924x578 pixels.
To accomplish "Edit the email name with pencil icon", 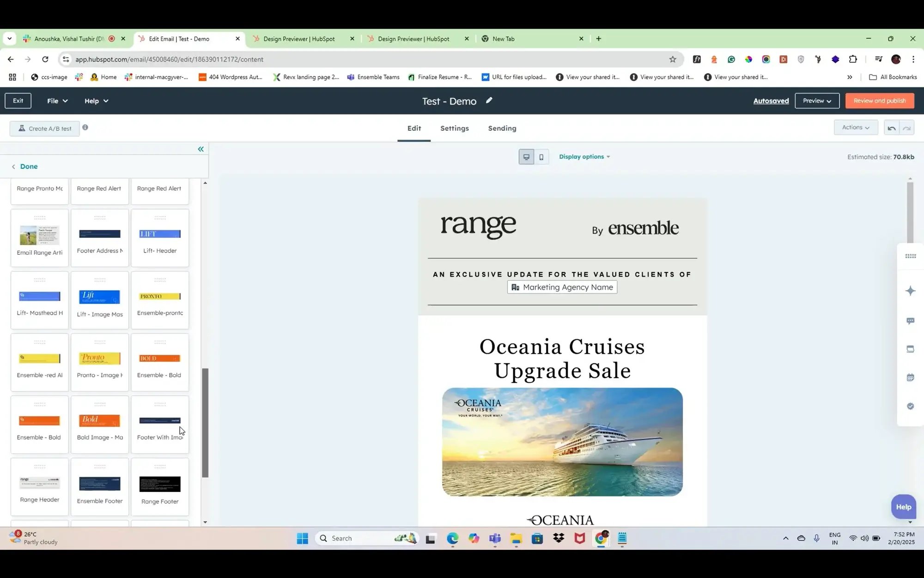I will coord(489,100).
